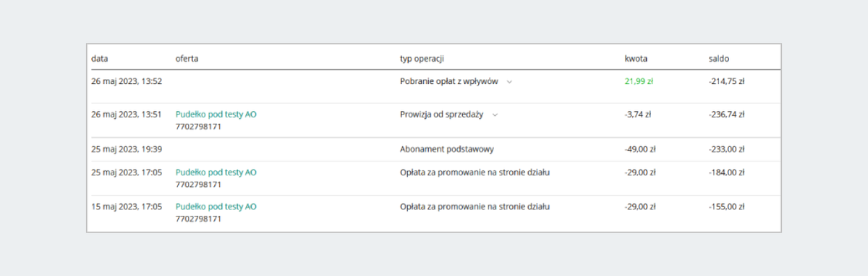Select the Abonament podstawowy row
Viewport: 868px width, 276px height.
pos(434,149)
